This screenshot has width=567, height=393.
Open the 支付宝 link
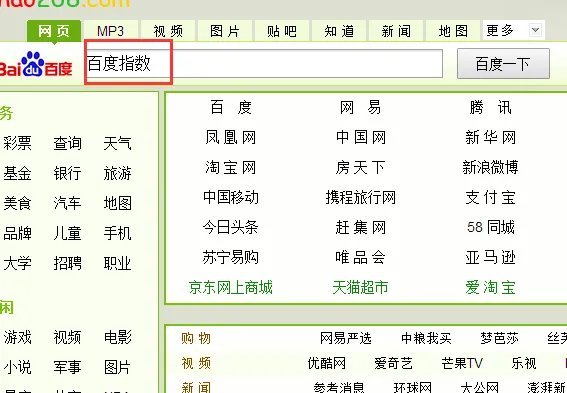point(490,197)
